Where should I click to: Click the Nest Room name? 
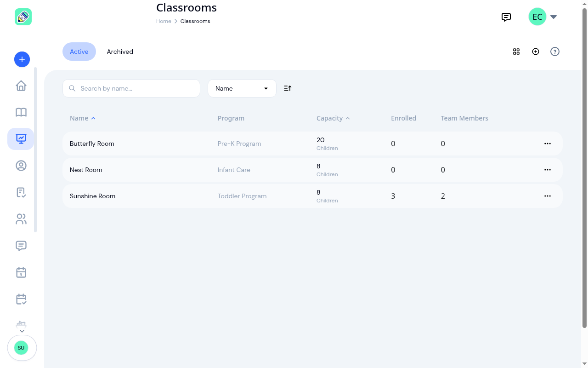(x=86, y=170)
